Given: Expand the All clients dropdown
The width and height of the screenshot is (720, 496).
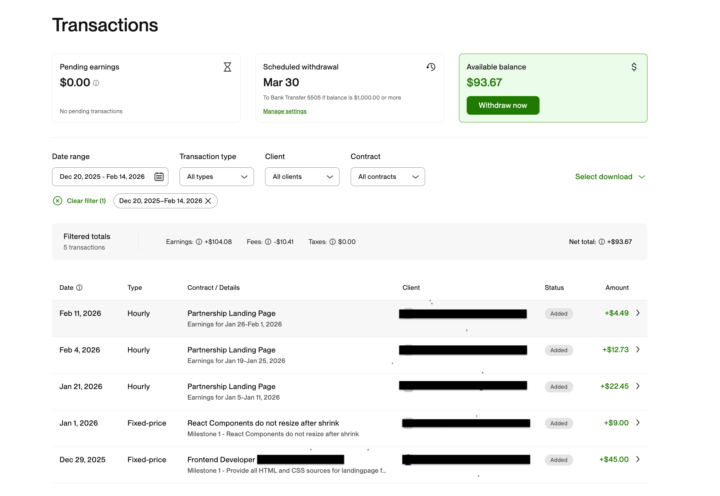Looking at the screenshot, I should [x=302, y=177].
